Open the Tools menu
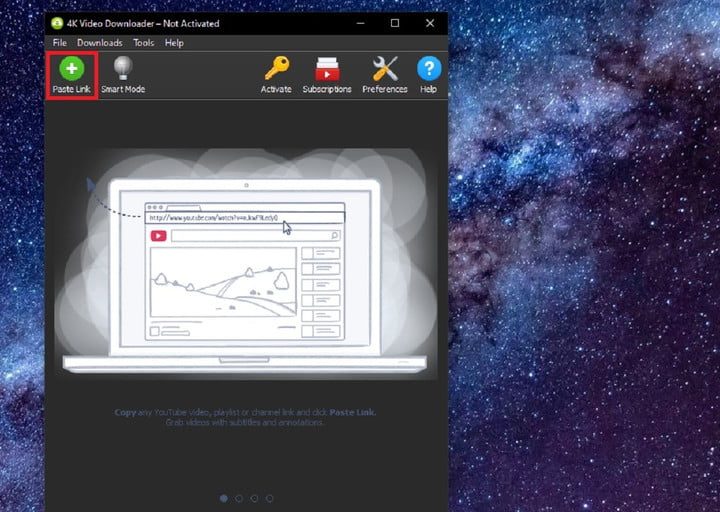This screenshot has height=512, width=720. coord(144,43)
